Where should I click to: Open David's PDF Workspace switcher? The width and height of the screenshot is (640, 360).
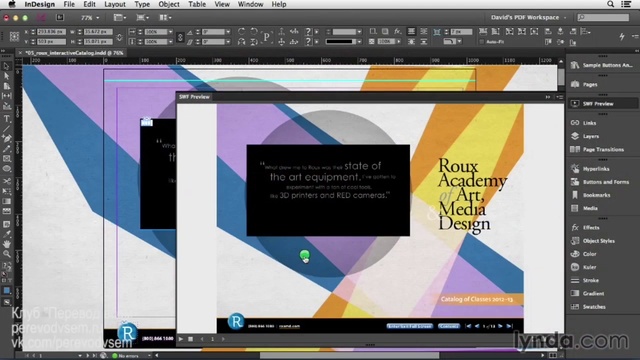pyautogui.click(x=528, y=18)
